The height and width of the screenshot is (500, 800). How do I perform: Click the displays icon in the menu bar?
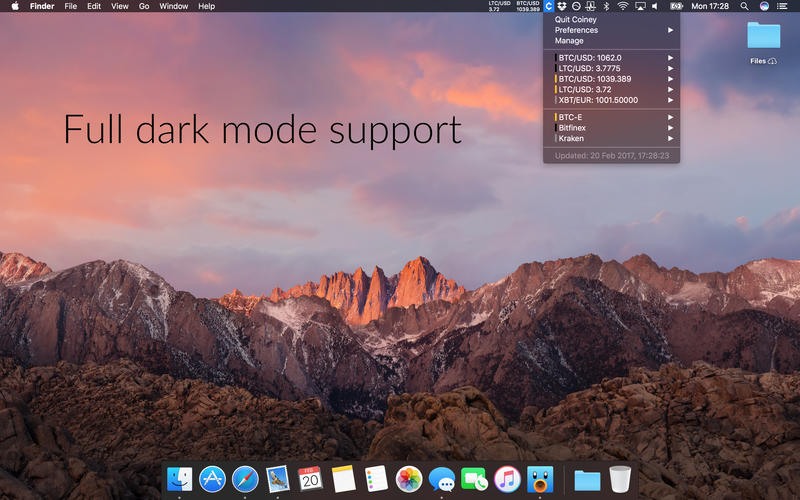coord(590,6)
